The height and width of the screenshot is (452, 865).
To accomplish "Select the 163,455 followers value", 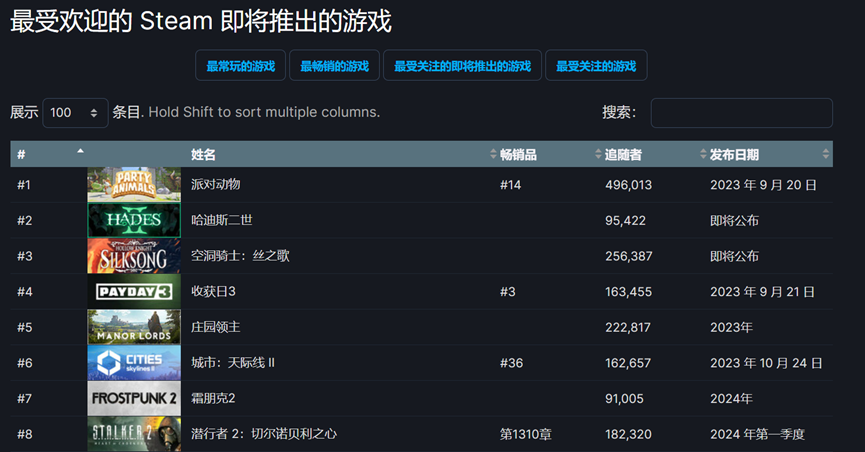I will click(x=628, y=292).
